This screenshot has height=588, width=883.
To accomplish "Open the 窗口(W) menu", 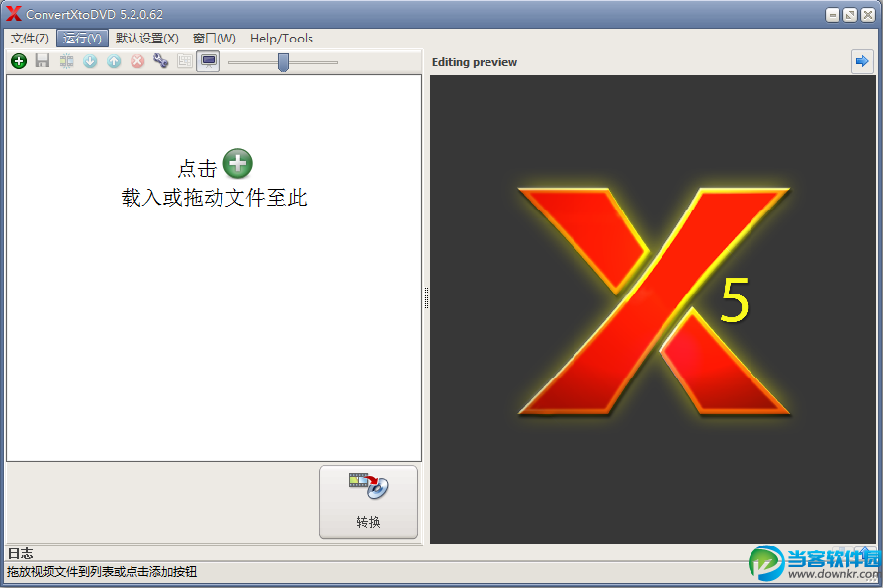I will tap(214, 39).
